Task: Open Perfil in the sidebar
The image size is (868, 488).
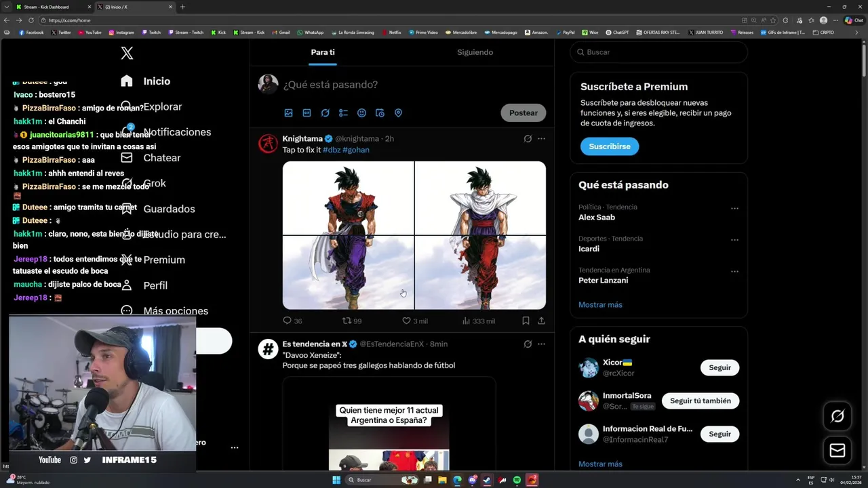Action: pyautogui.click(x=155, y=285)
